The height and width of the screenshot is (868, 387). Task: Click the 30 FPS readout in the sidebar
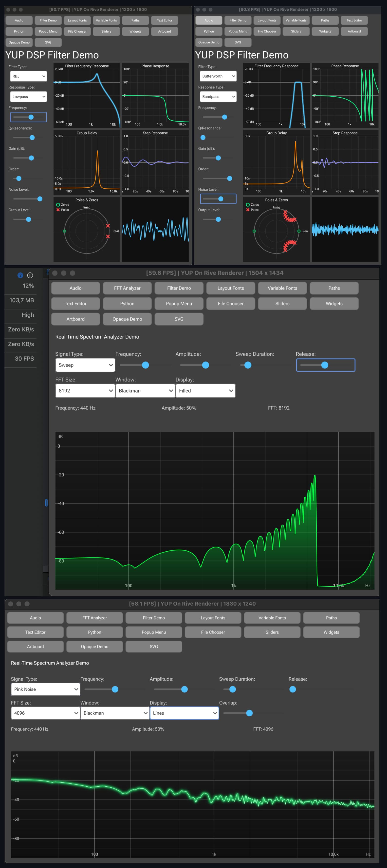pyautogui.click(x=24, y=359)
